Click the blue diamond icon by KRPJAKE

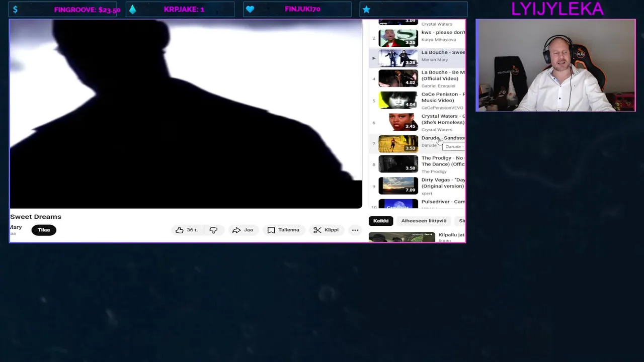coord(132,10)
